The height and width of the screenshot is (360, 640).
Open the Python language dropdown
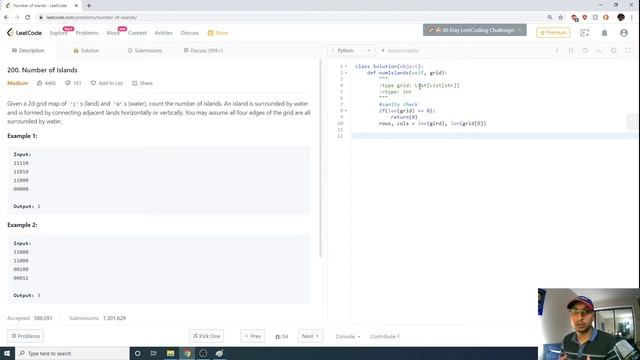(x=351, y=51)
